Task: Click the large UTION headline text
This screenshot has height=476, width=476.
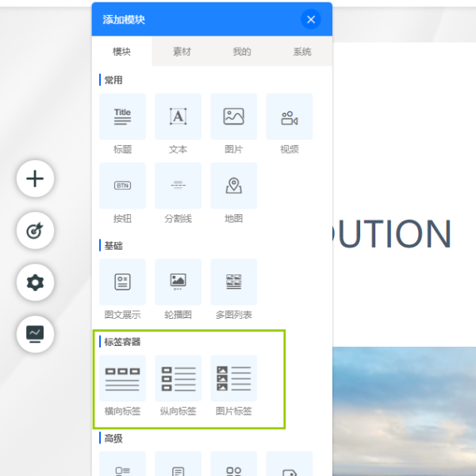Action: coord(392,234)
